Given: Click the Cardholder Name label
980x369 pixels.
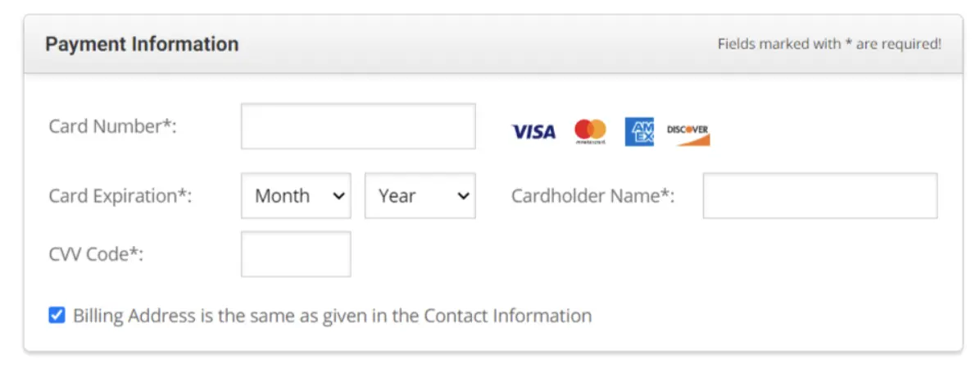Looking at the screenshot, I should pos(592,196).
